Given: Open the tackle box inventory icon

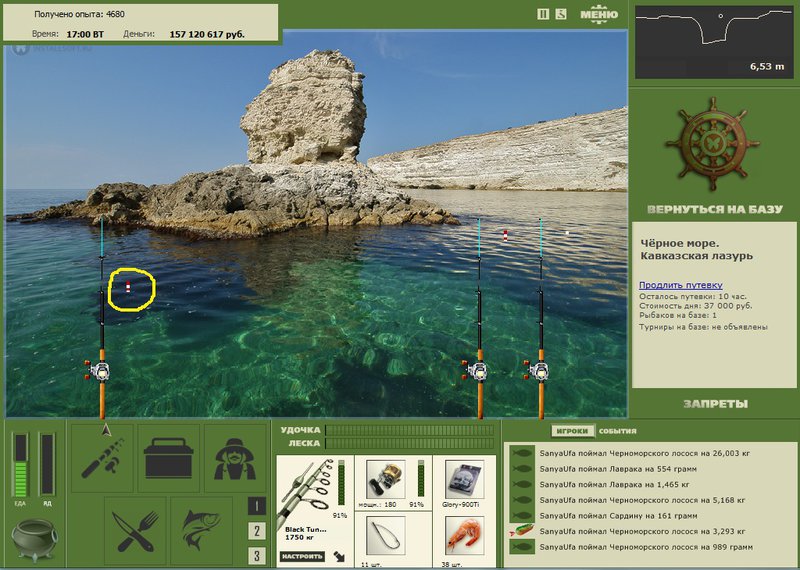Looking at the screenshot, I should tap(169, 458).
